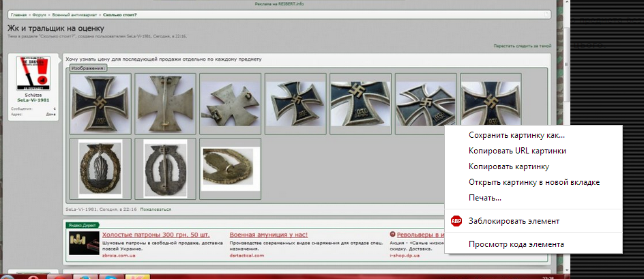Choose 'Сохранить картинку как...' from context menu
644x279 pixels.
pyautogui.click(x=516, y=135)
